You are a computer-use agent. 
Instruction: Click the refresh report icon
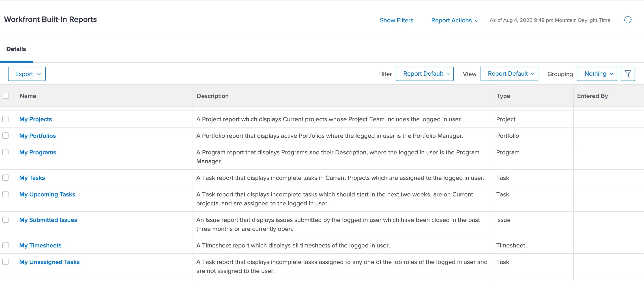[x=627, y=20]
